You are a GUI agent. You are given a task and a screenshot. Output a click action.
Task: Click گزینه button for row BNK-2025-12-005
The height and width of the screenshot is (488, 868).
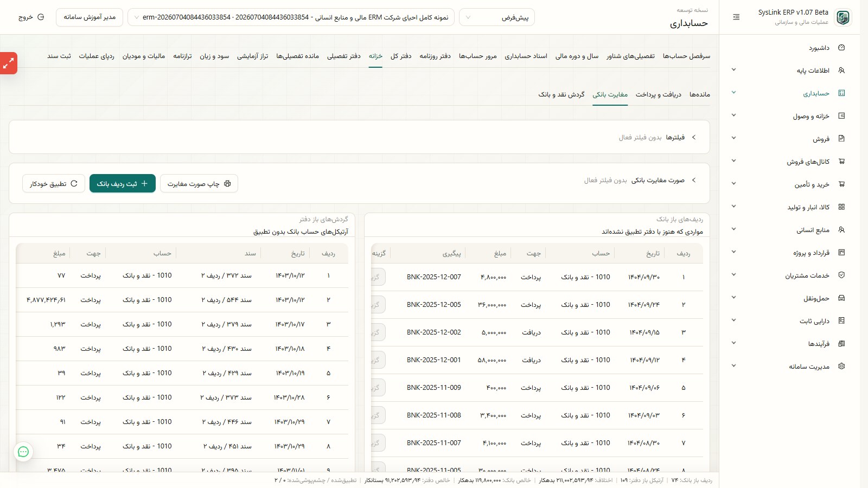[x=377, y=305]
